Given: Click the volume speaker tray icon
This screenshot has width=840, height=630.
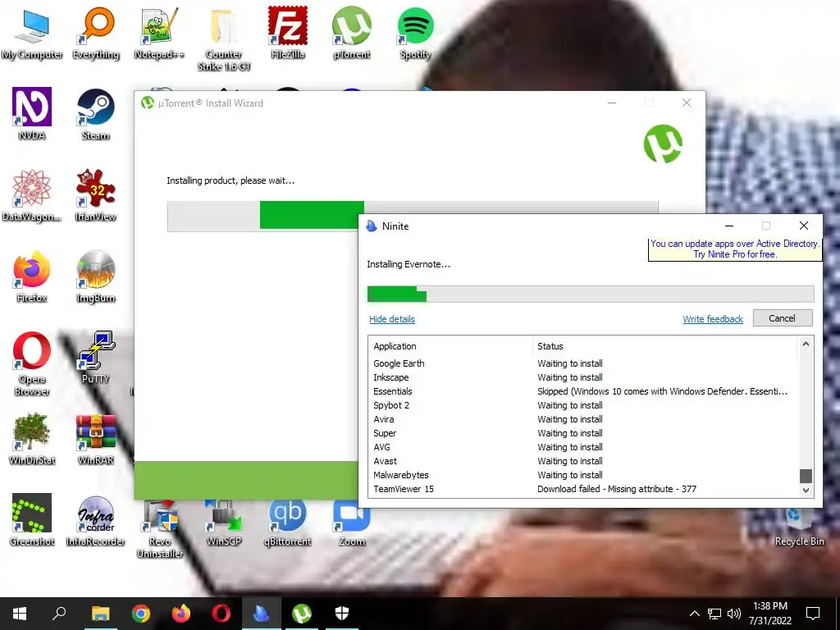Looking at the screenshot, I should coord(734,614).
